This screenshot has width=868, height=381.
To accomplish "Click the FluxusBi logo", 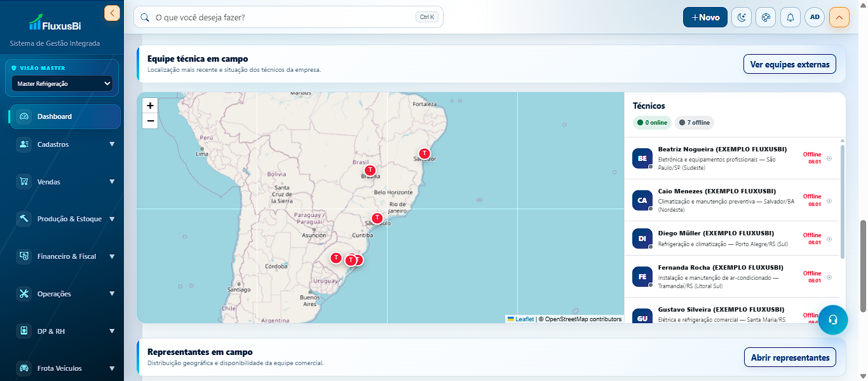I will pos(55,24).
